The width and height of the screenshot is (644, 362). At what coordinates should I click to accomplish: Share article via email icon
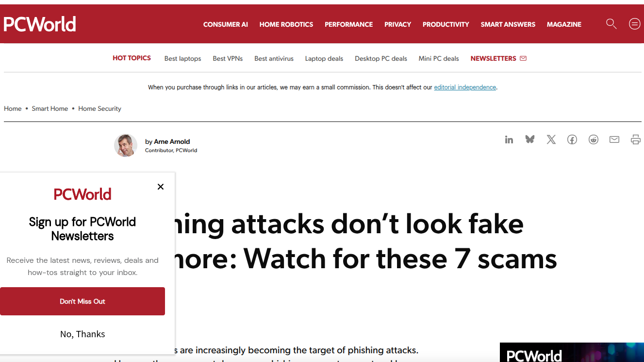click(x=614, y=140)
